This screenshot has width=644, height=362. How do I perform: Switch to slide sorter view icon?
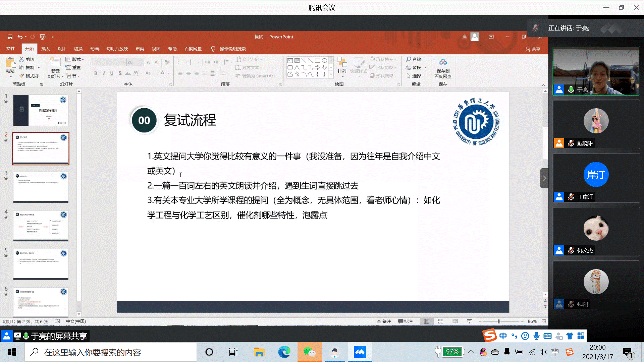pos(441,321)
